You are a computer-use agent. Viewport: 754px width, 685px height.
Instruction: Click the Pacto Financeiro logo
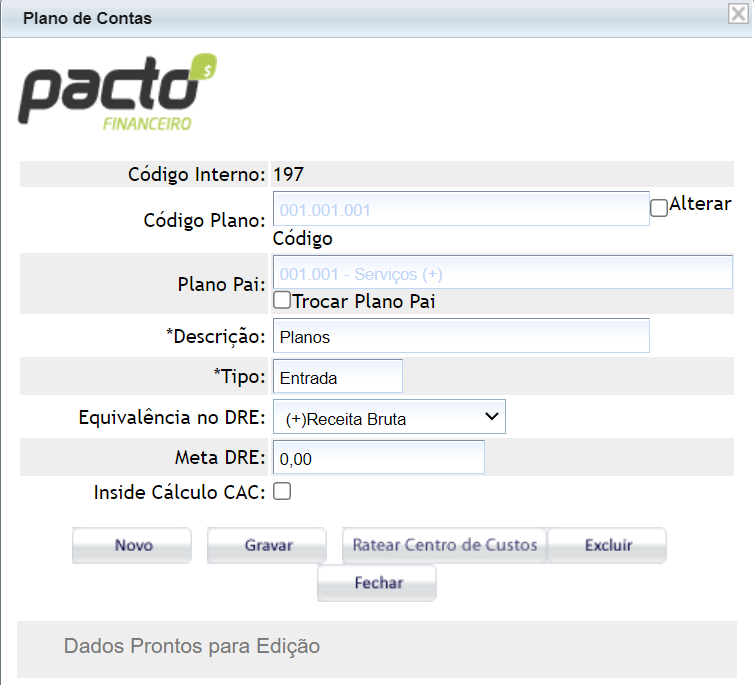118,95
